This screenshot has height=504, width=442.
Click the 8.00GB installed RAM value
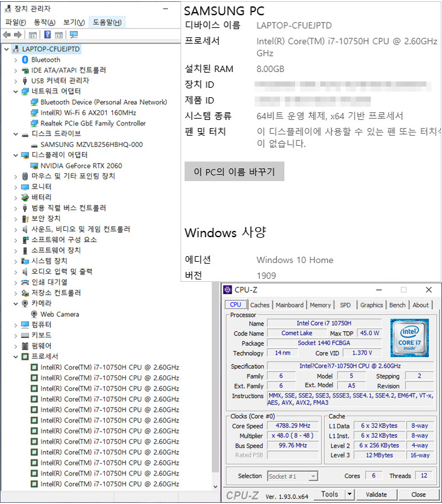pyautogui.click(x=270, y=69)
